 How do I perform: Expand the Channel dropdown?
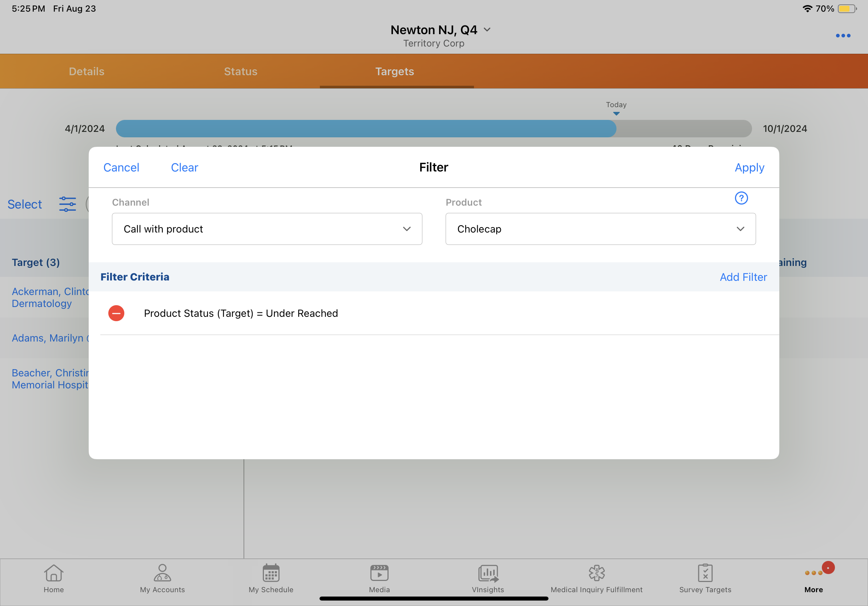click(x=267, y=229)
